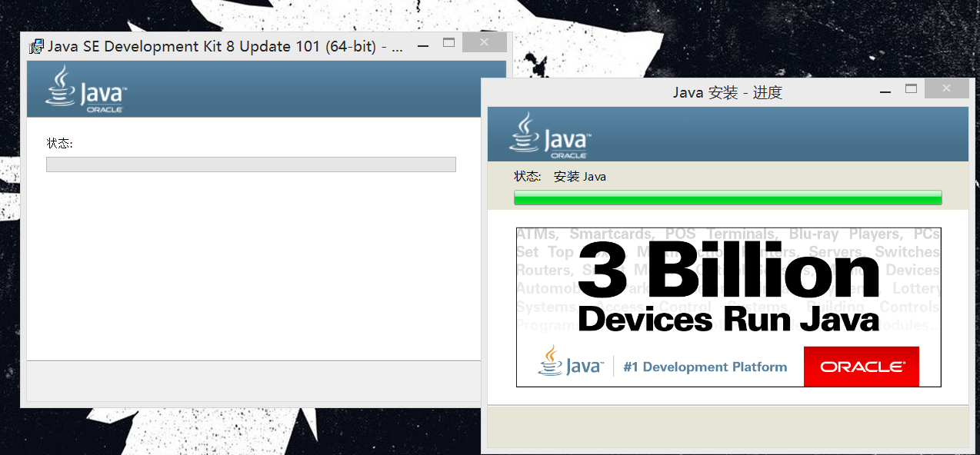Click the red ORACLE logo in the banner
The image size is (980, 455).
point(861,367)
